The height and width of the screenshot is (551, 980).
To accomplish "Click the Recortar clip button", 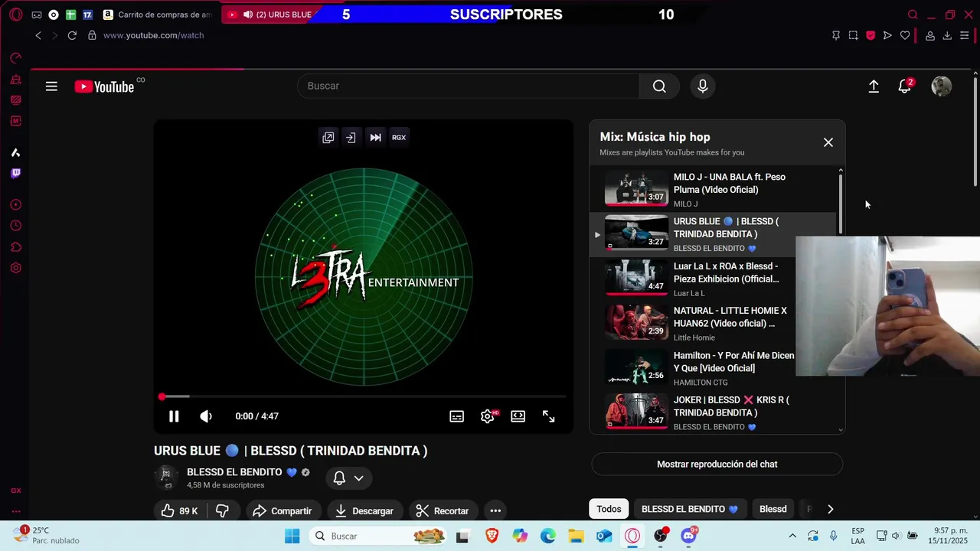I will [442, 510].
